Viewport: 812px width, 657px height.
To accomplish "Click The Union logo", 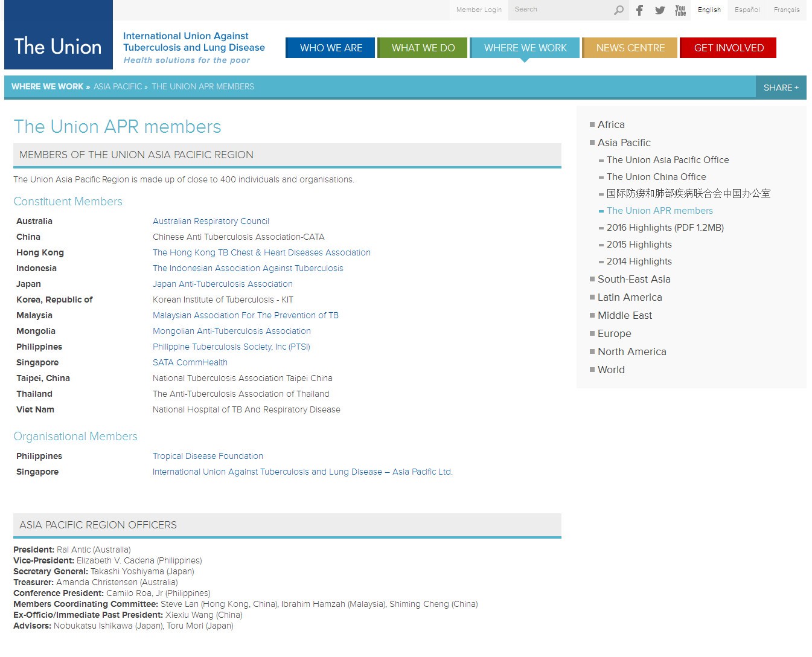I will point(58,34).
